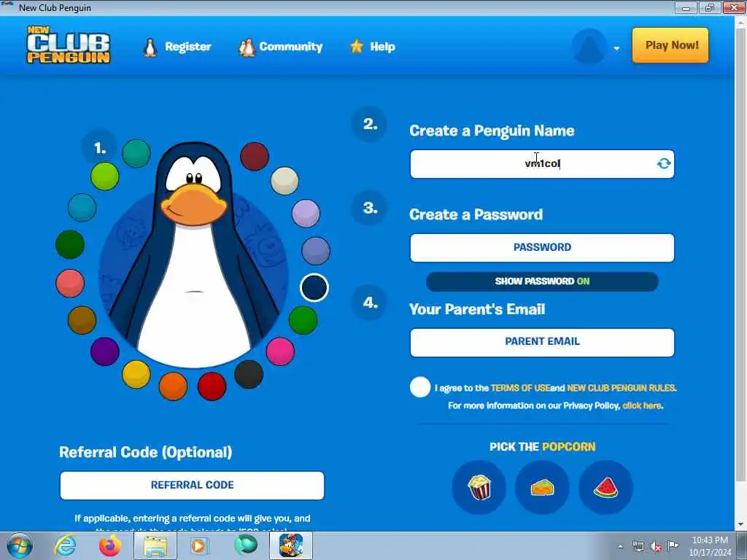Open the green globe app in taskbar
This screenshot has width=747, height=560.
(x=245, y=545)
